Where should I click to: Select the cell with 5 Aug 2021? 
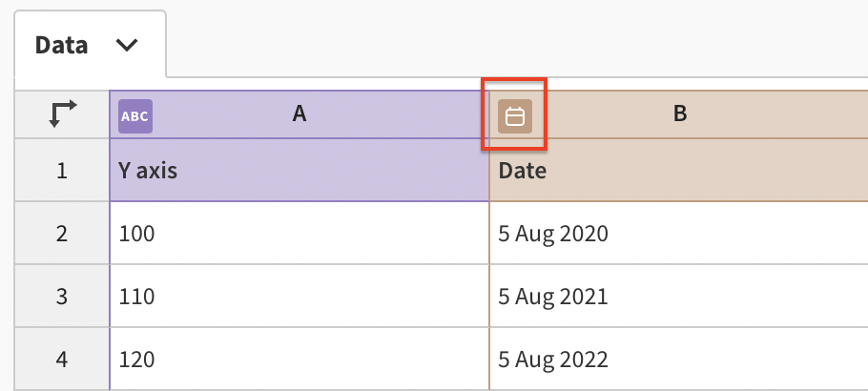tap(679, 297)
